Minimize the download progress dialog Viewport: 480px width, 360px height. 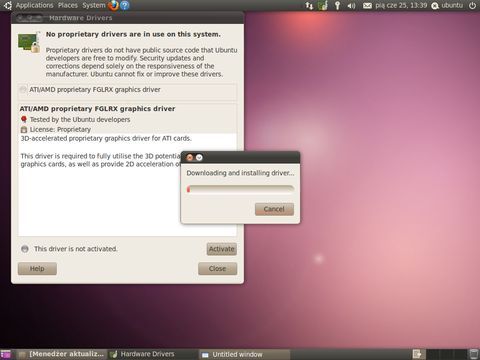coord(199,157)
